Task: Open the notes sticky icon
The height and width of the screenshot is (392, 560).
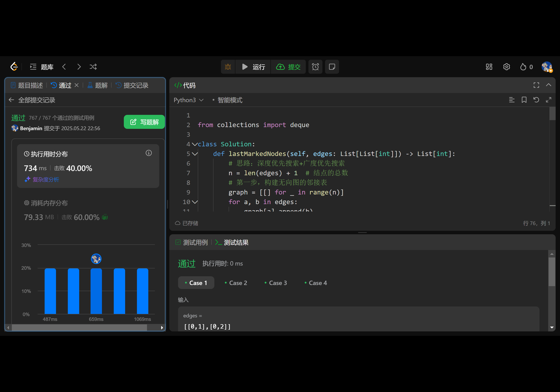Action: (332, 67)
